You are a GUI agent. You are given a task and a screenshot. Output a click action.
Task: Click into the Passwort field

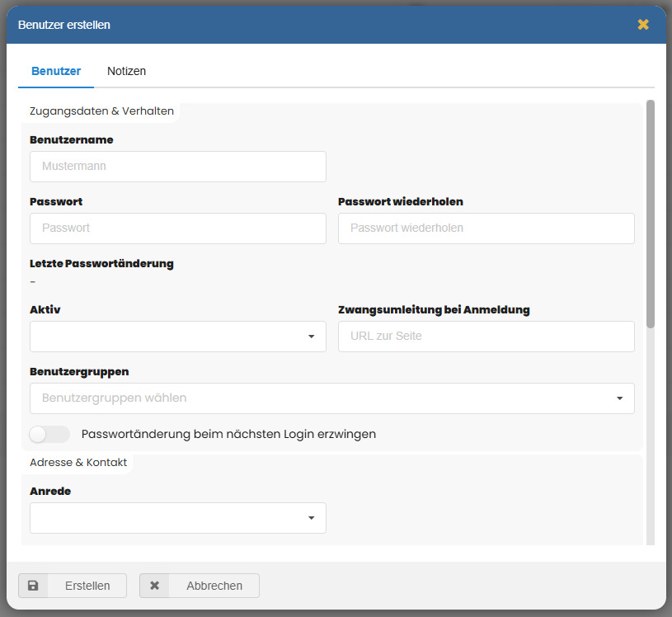pyautogui.click(x=177, y=228)
